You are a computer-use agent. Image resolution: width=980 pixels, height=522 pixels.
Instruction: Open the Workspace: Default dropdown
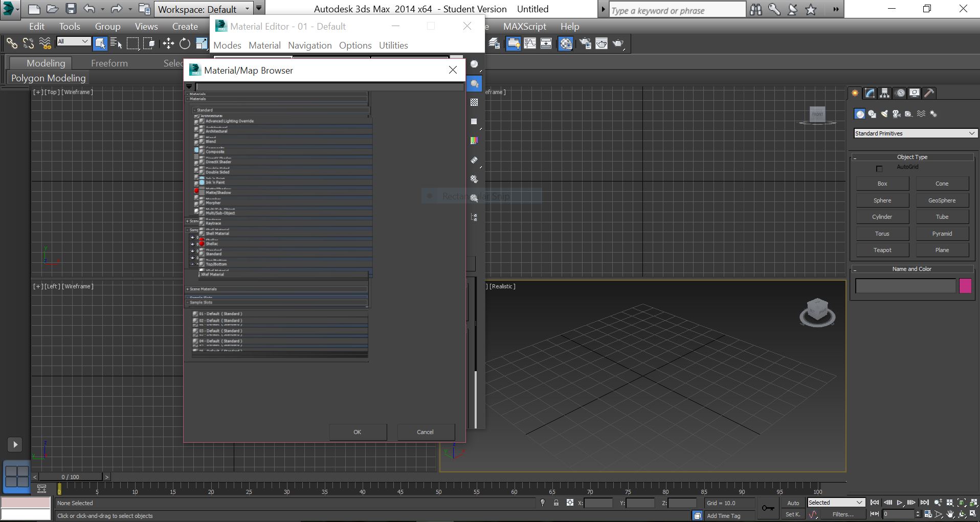click(204, 9)
